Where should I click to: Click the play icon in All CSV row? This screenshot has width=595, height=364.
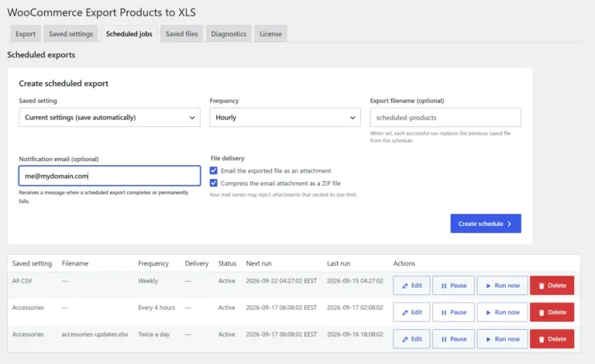[x=488, y=286]
